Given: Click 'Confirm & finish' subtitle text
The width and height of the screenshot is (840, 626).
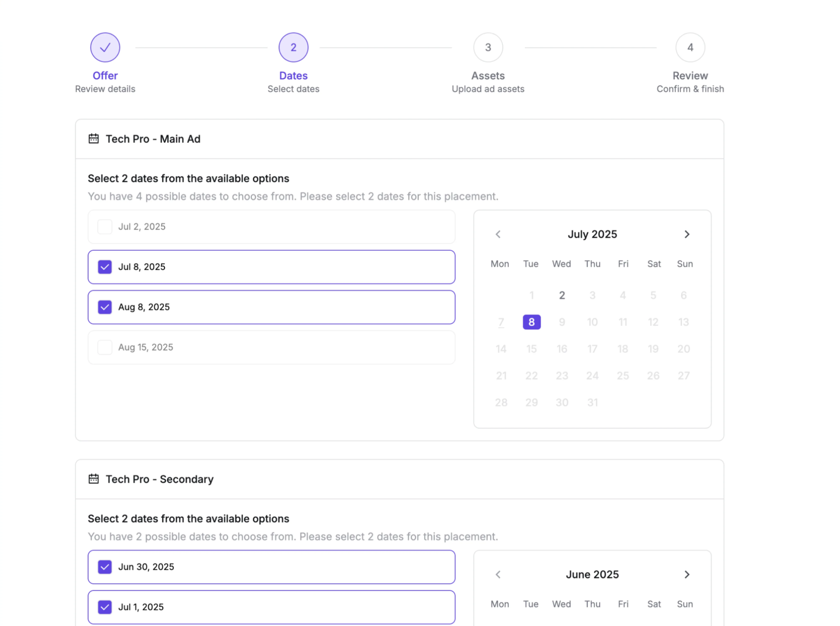Looking at the screenshot, I should pyautogui.click(x=690, y=89).
